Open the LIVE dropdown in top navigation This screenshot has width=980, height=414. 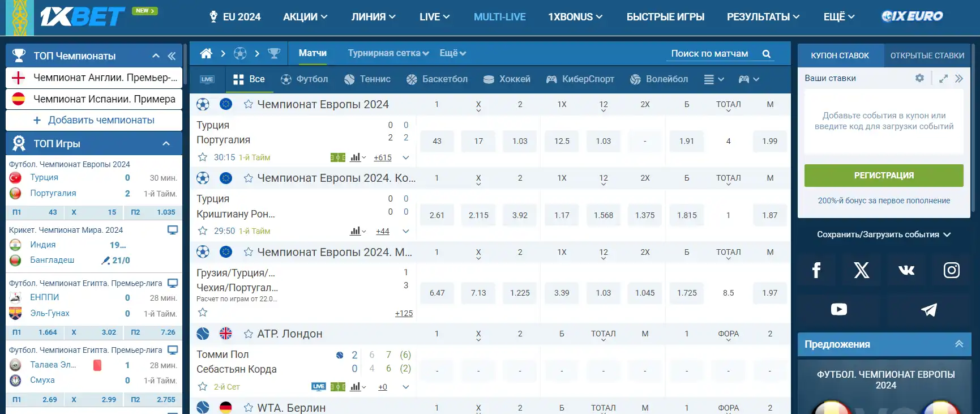(x=434, y=17)
